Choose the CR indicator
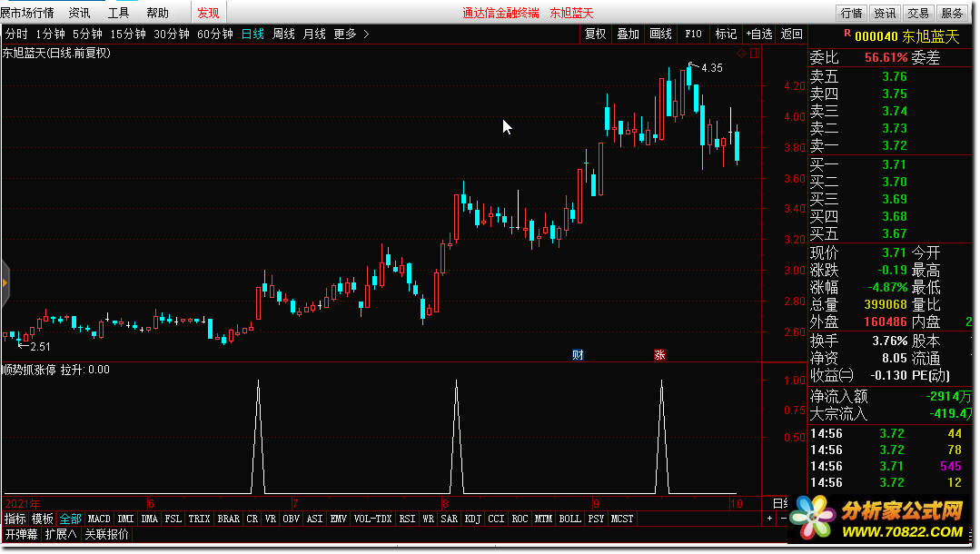Screen dimensions: 980x554 point(252,519)
